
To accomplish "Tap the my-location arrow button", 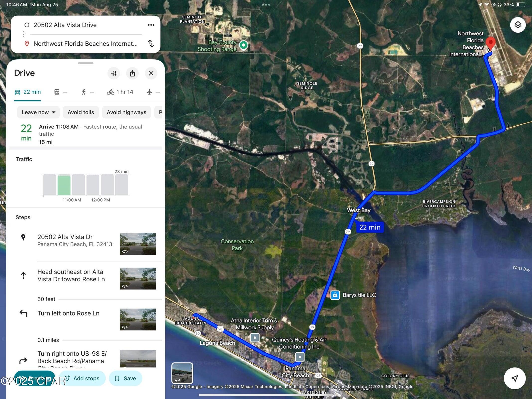I will click(515, 378).
